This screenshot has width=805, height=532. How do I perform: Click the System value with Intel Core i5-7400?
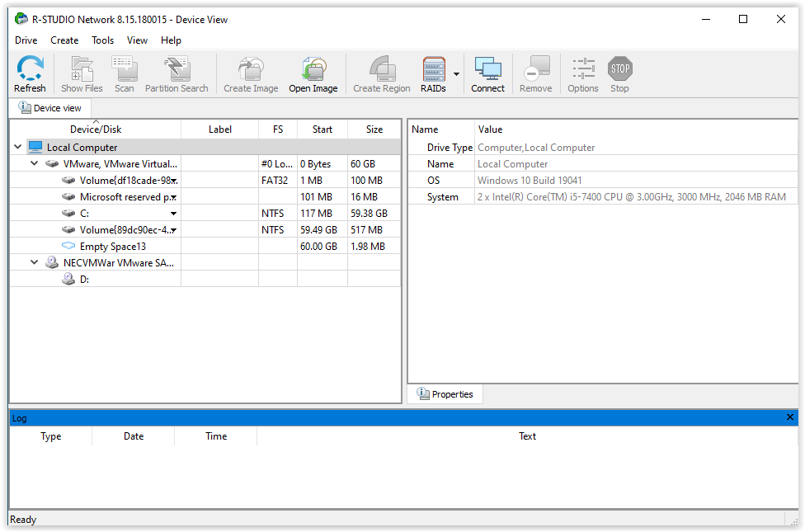pos(632,196)
